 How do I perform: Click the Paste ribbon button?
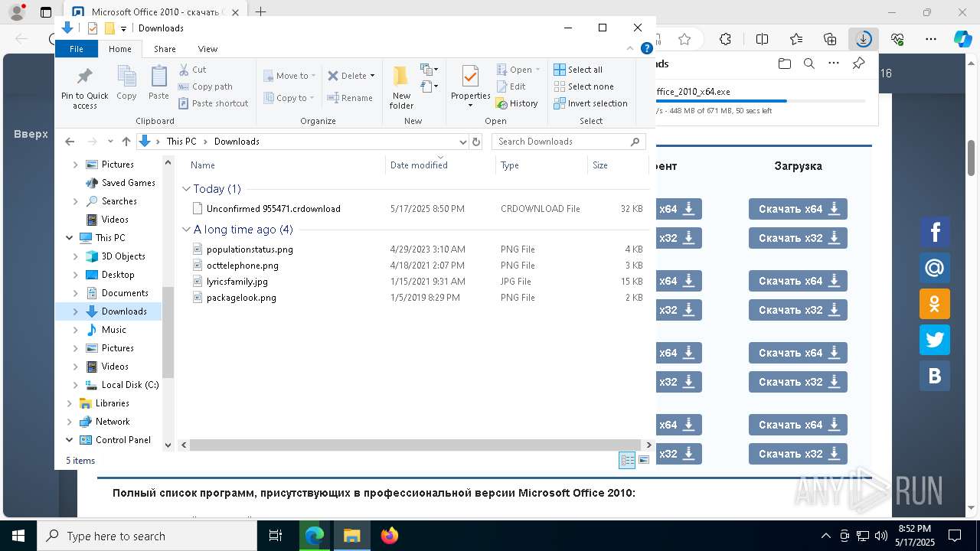coord(158,83)
